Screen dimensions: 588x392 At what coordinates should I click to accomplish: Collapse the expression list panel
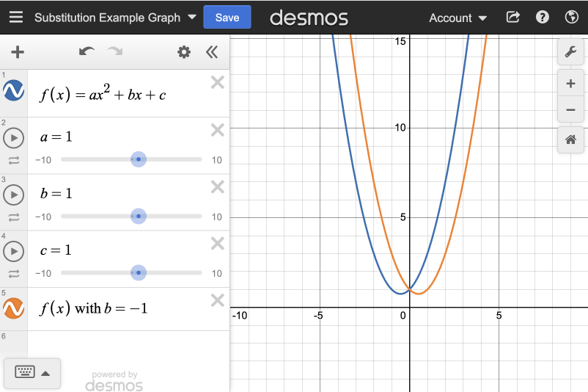tap(212, 52)
